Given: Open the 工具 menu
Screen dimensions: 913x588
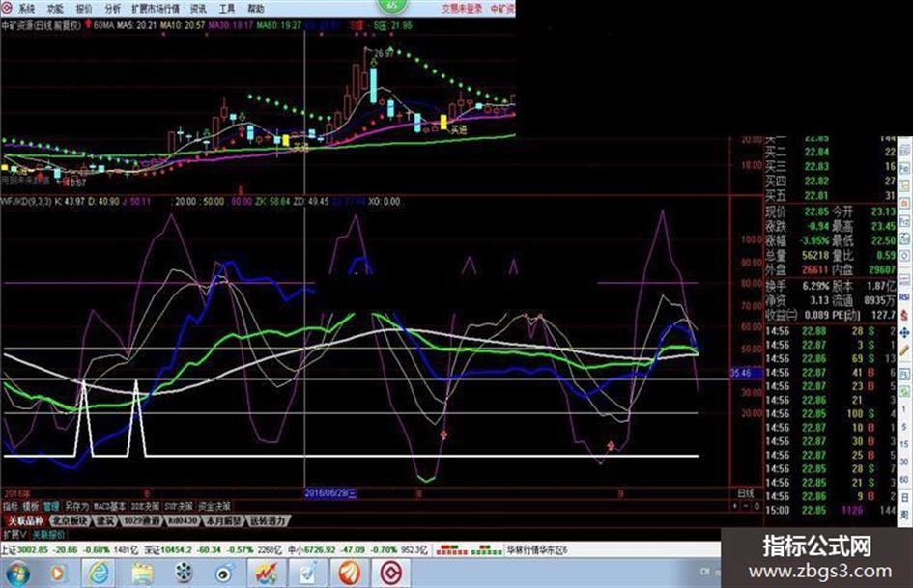Looking at the screenshot, I should [x=227, y=8].
